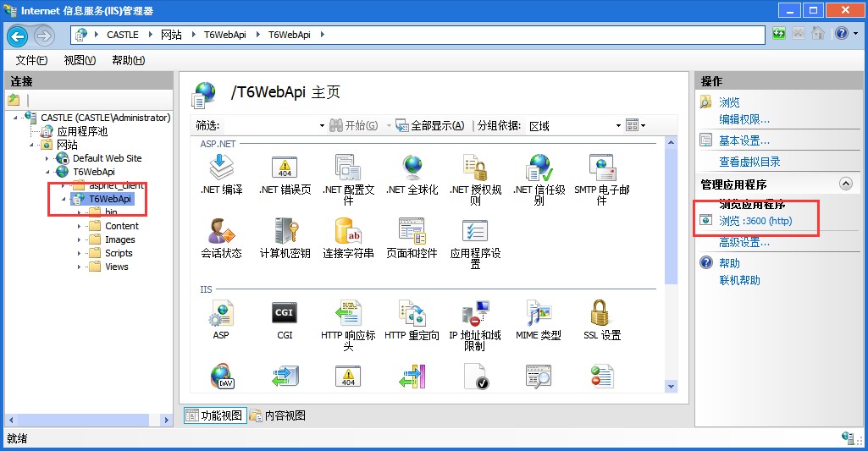Click the 浏览 :3600 (http) link

coord(755,221)
